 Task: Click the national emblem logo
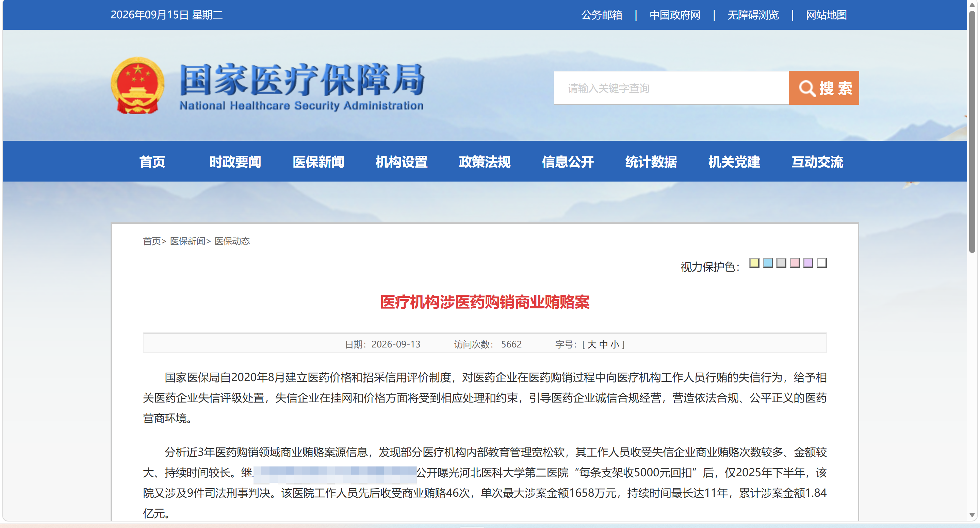138,86
